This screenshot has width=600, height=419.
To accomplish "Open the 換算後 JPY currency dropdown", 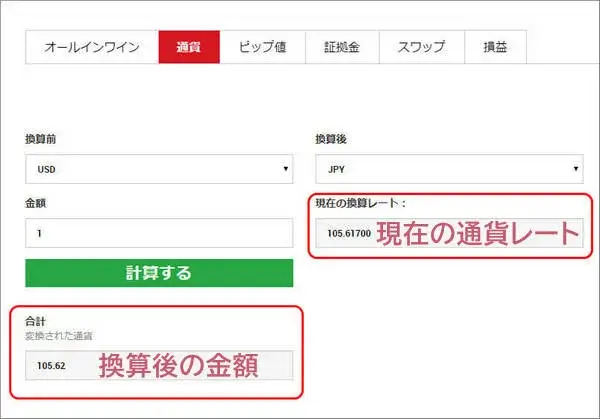I will pos(449,169).
